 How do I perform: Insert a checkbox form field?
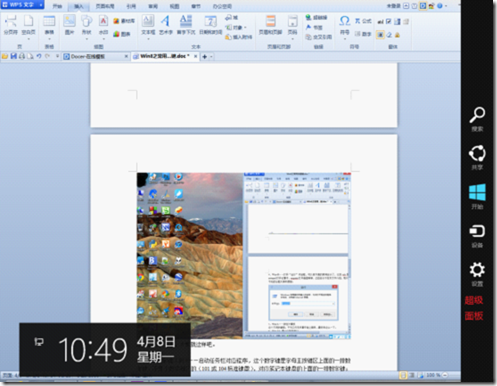(389, 22)
